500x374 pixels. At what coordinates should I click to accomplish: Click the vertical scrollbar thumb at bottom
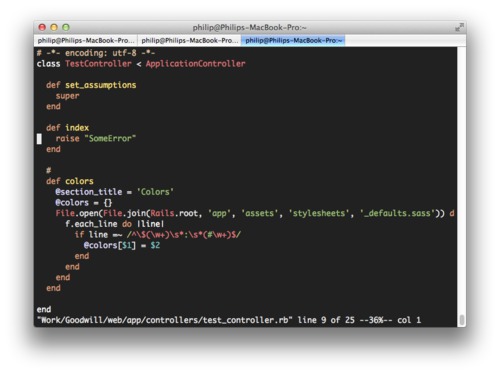[462, 320]
